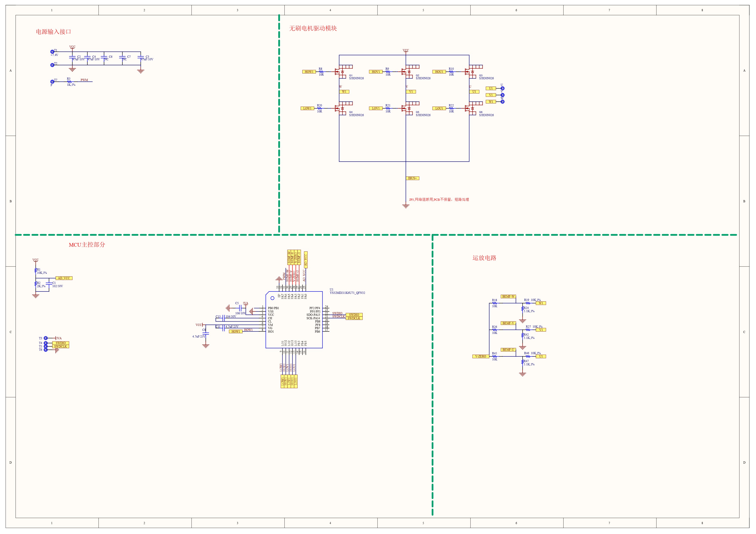Click the BEMF-U port above R45
This screenshot has width=756, height=534.
pyautogui.click(x=508, y=350)
